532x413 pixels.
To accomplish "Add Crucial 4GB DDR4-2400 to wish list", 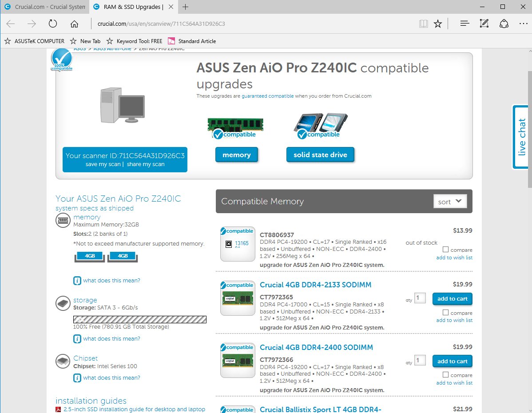I will pos(454,383).
